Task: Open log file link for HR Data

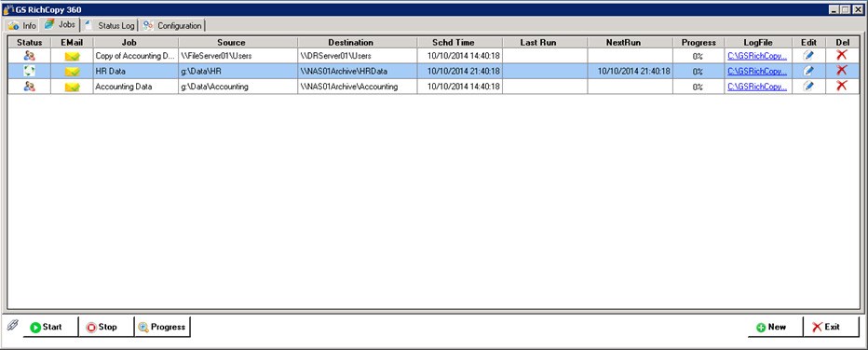Action: pos(757,72)
